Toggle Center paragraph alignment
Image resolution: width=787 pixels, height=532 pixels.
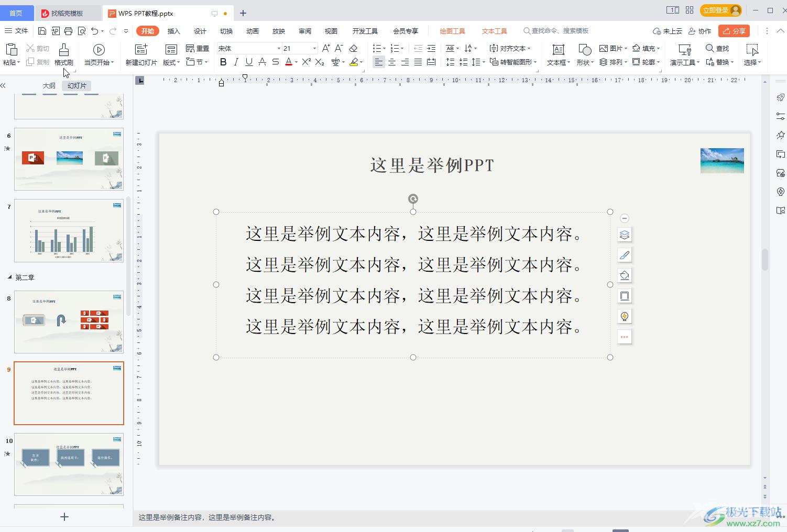[391, 62]
